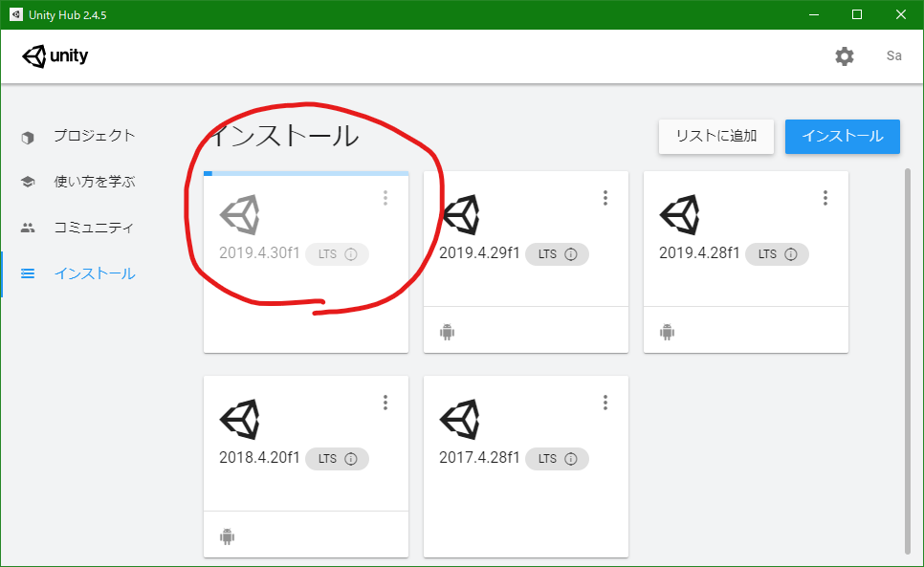Viewport: 924px width, 567px height.
Task: Click the 2019.4.28f1 version label
Action: [x=699, y=253]
